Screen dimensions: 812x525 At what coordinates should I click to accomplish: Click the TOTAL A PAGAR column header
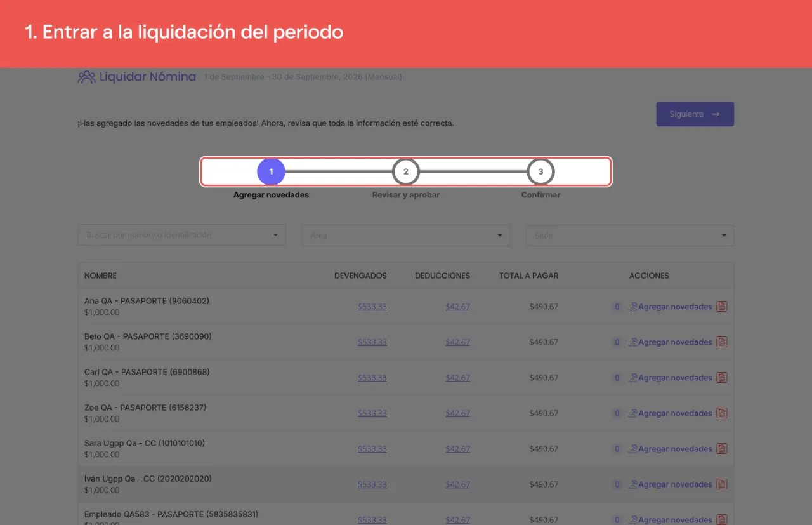(528, 276)
